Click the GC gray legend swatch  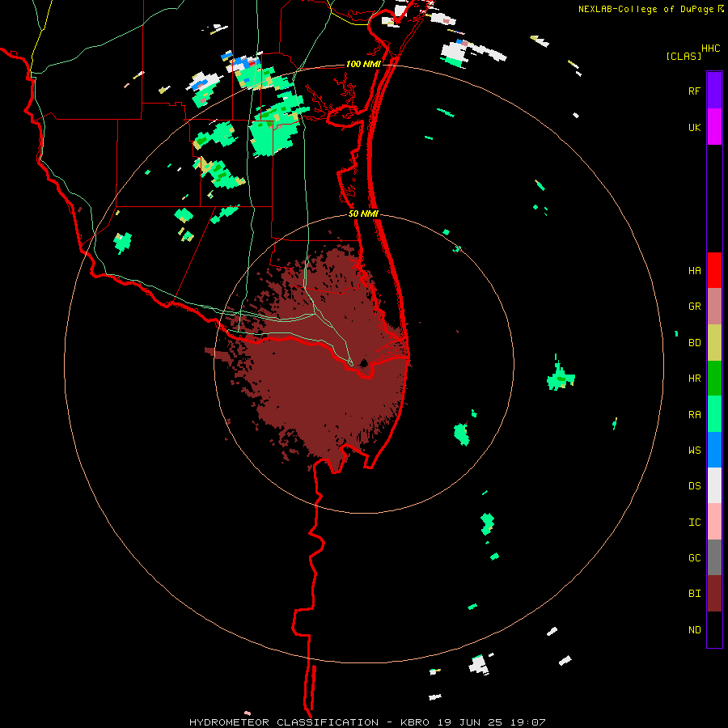(x=714, y=557)
